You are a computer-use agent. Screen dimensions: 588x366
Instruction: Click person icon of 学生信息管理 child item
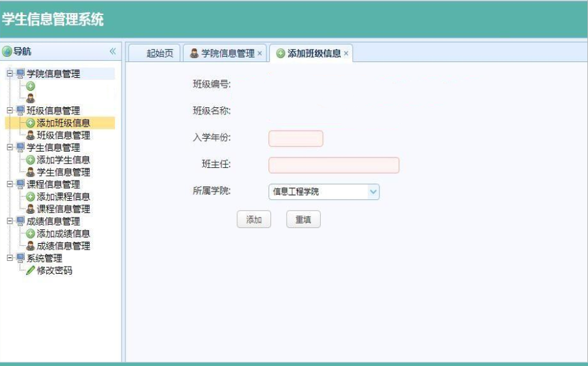[30, 173]
